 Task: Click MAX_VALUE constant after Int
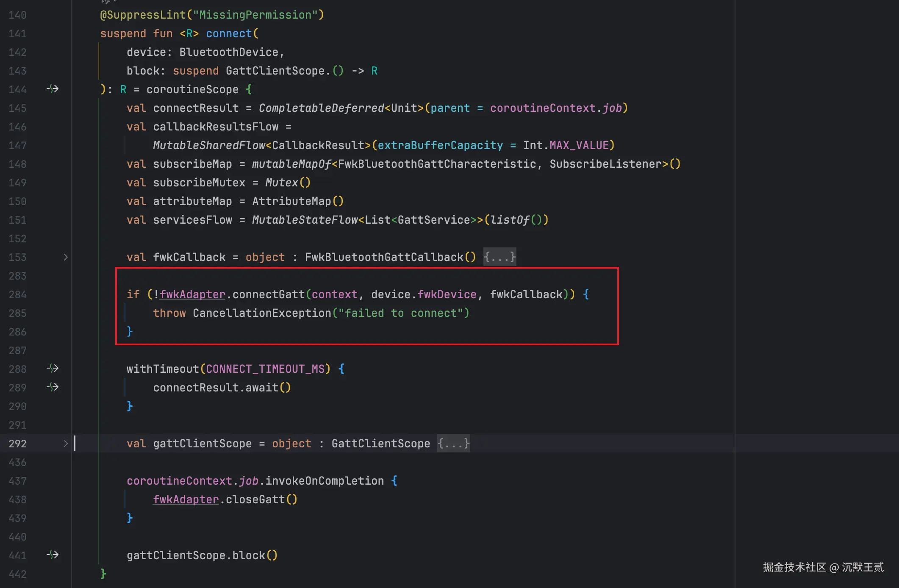click(579, 145)
